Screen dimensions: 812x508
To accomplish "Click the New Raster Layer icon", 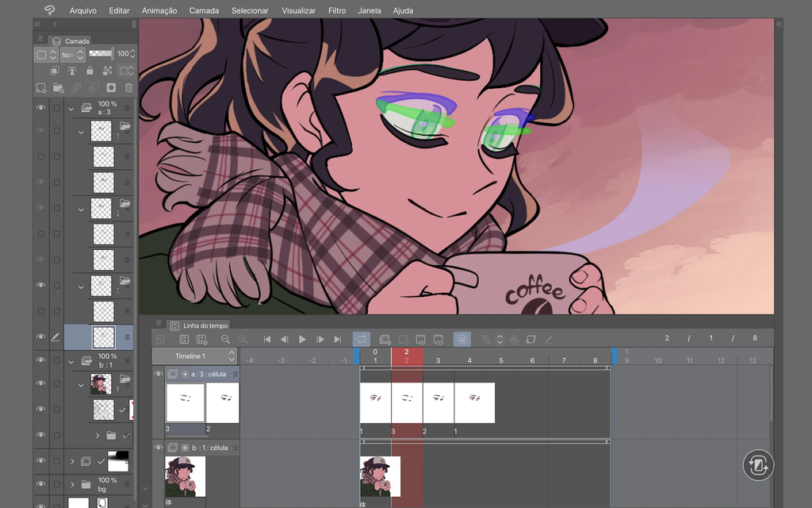I will point(40,89).
